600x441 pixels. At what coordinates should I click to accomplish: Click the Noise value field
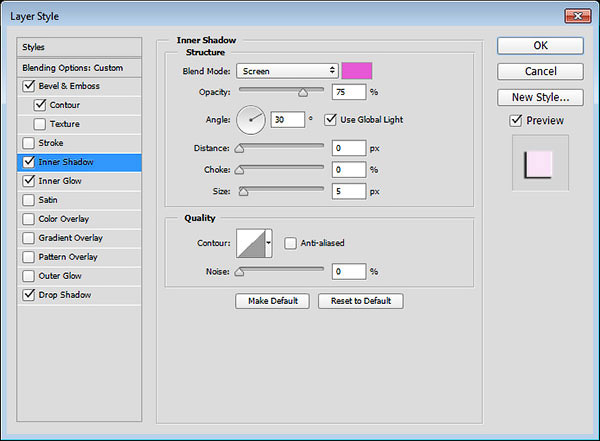point(349,271)
